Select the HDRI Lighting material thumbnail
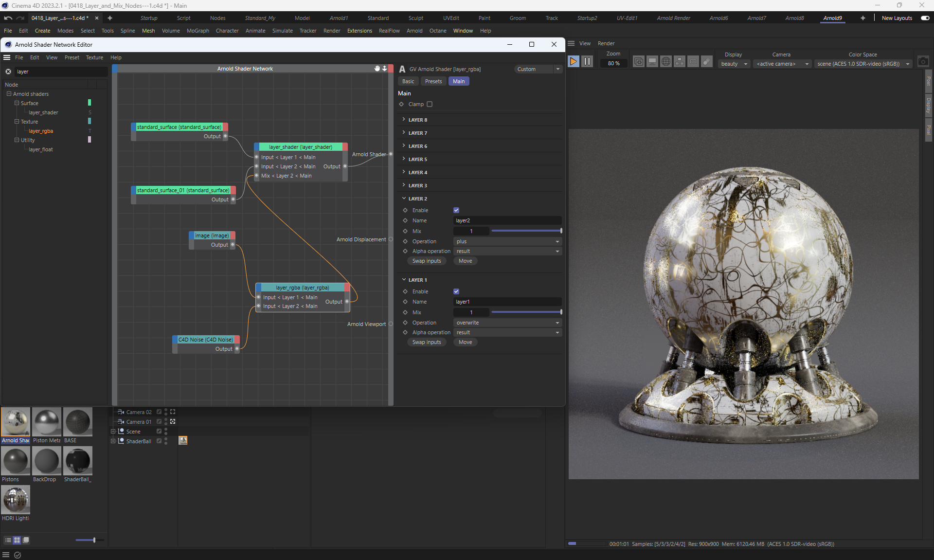Screen dimensions: 934x560 pyautogui.click(x=16, y=500)
